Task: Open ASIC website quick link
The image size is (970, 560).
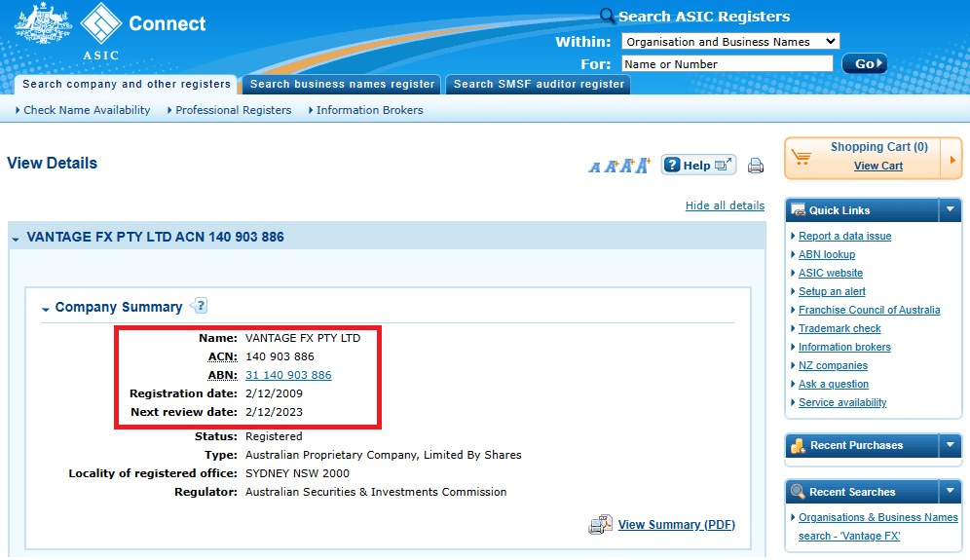Action: click(x=830, y=273)
